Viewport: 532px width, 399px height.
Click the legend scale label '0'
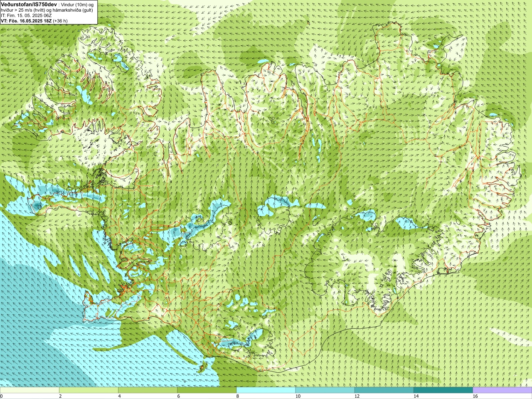tap(1, 396)
